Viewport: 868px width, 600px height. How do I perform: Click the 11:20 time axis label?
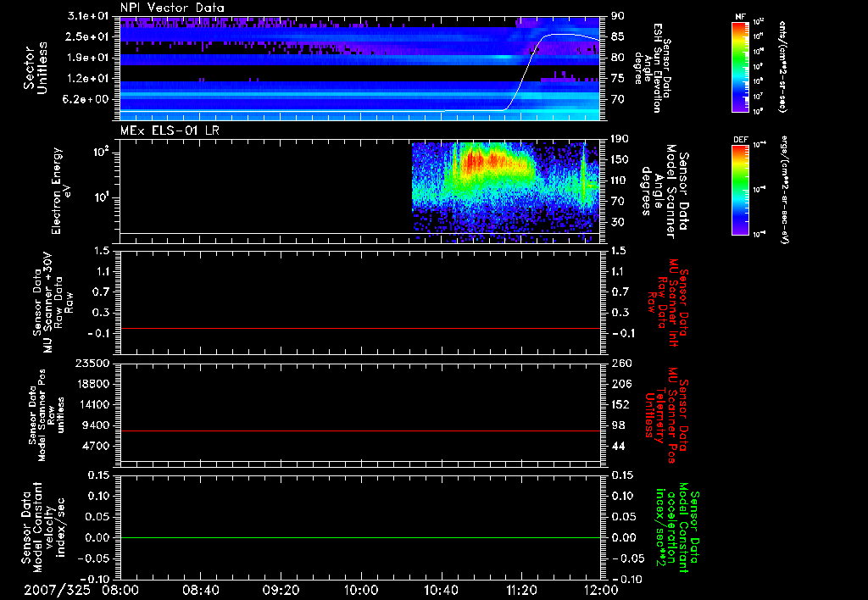[521, 590]
